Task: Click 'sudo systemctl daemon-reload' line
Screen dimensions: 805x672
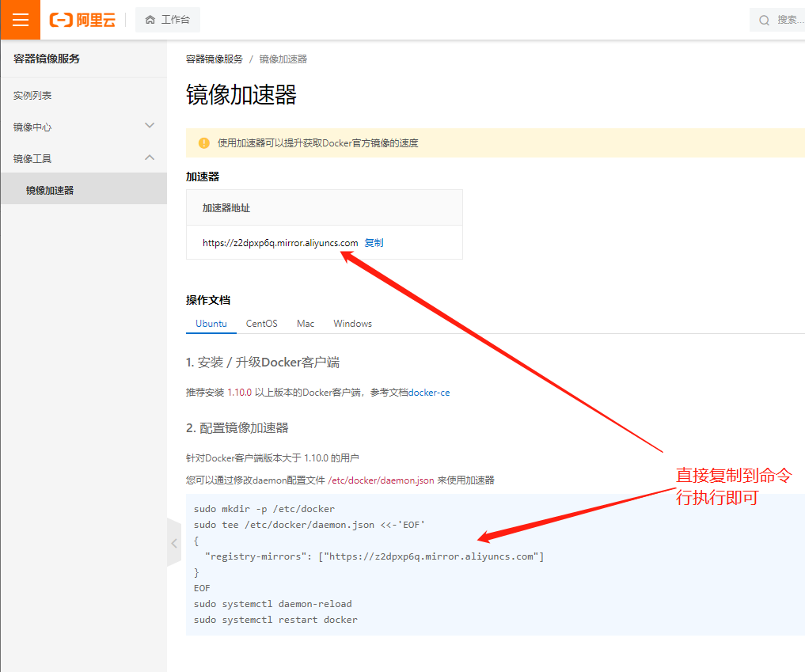Action: (272, 604)
